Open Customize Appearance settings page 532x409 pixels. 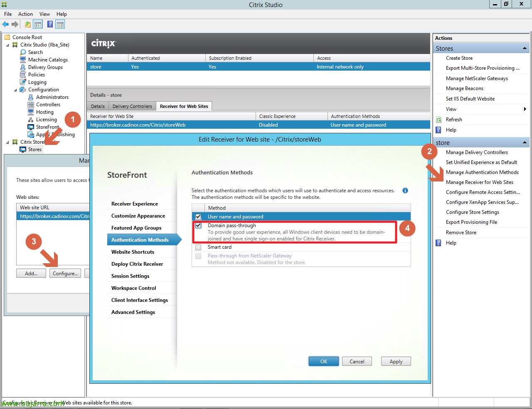click(138, 216)
